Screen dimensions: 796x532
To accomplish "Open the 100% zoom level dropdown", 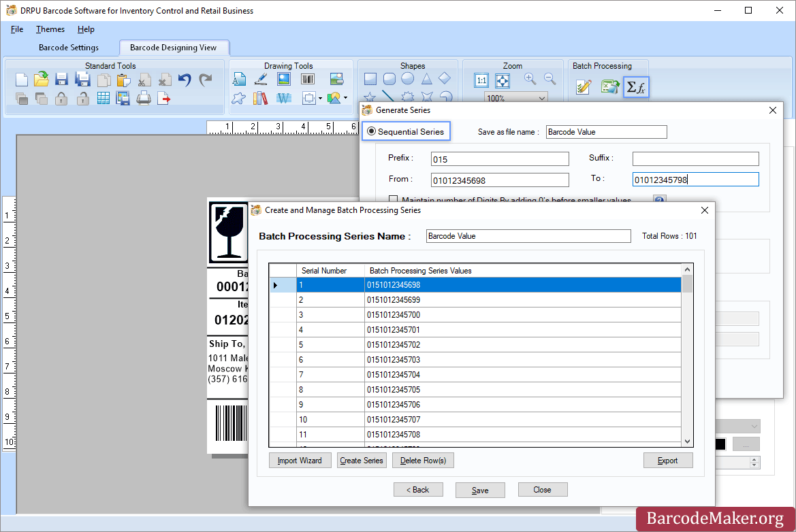I will tap(541, 98).
